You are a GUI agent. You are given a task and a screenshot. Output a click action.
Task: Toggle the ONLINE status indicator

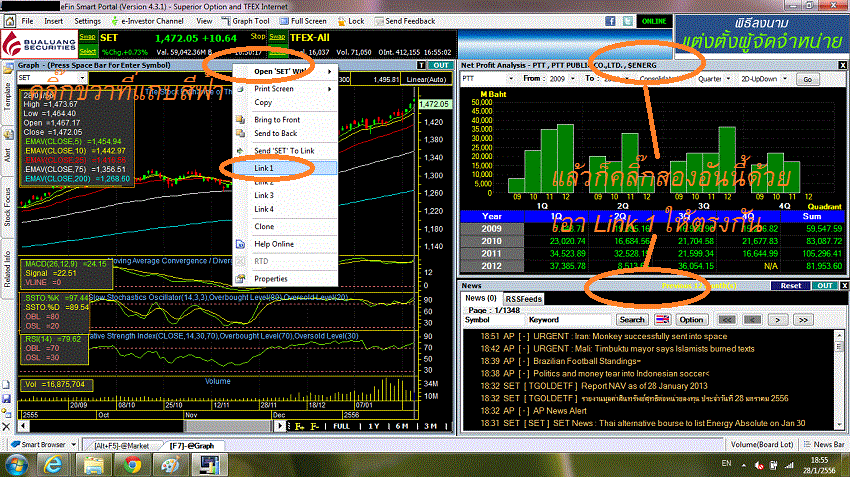click(x=654, y=21)
